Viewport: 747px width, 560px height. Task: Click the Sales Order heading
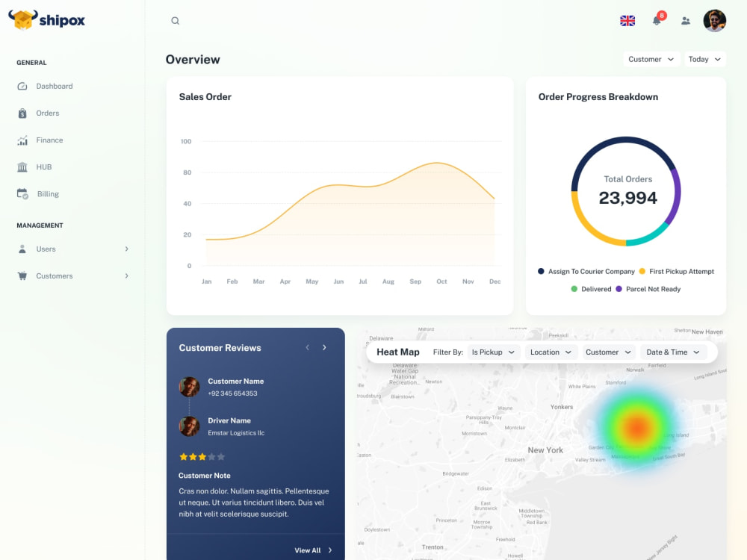205,97
